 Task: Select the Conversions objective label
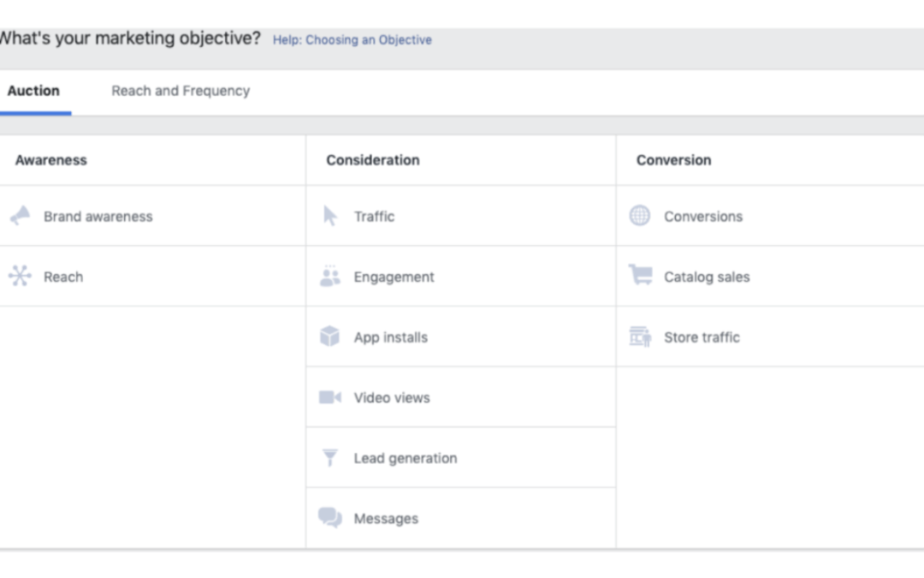coord(703,217)
